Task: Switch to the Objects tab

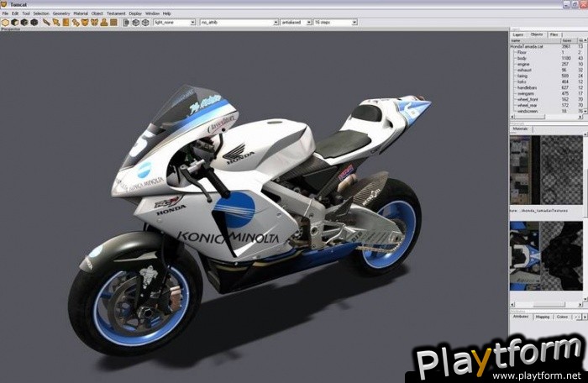Action: (x=537, y=34)
